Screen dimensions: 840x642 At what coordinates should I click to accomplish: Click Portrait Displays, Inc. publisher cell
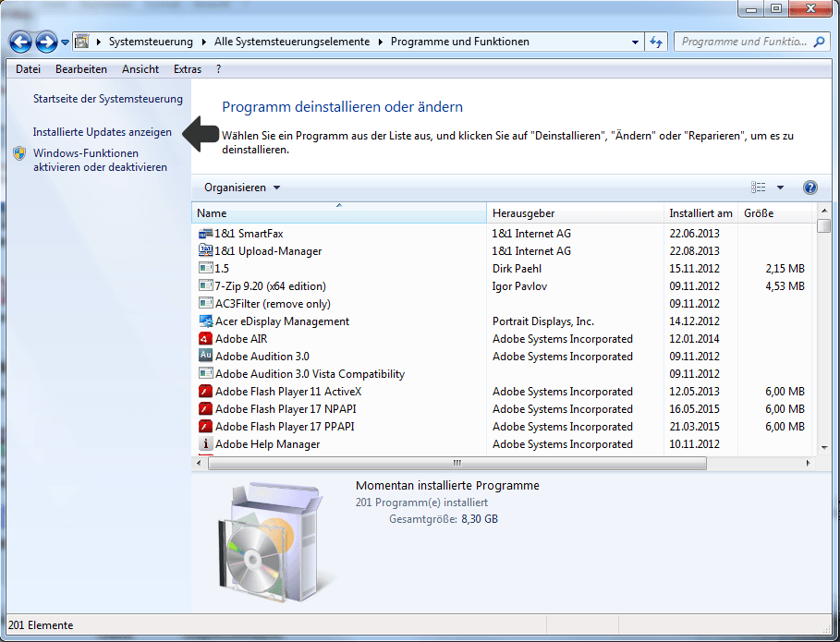pos(543,321)
